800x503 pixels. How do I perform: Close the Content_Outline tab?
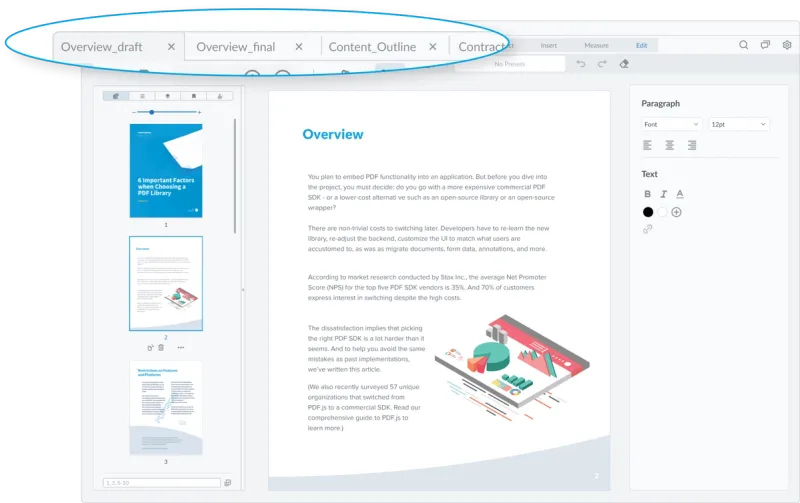pyautogui.click(x=433, y=47)
